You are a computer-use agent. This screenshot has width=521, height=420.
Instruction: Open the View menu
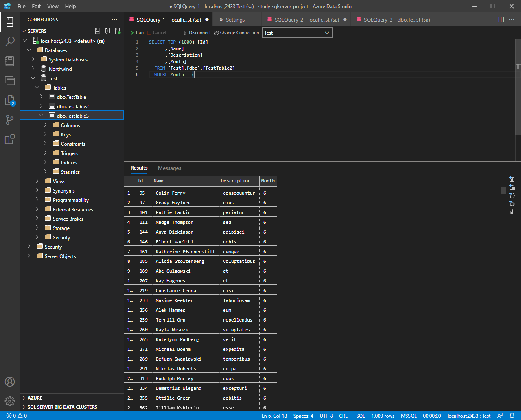[53, 7]
